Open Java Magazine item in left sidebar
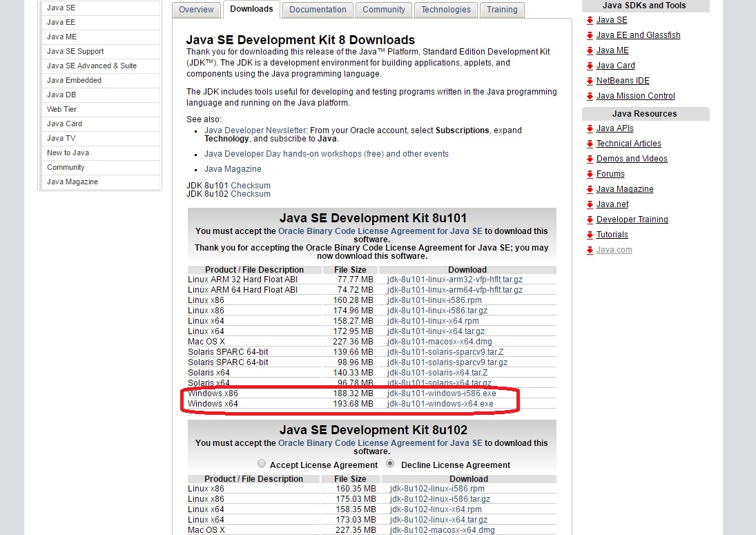This screenshot has height=535, width=756. pyautogui.click(x=100, y=182)
